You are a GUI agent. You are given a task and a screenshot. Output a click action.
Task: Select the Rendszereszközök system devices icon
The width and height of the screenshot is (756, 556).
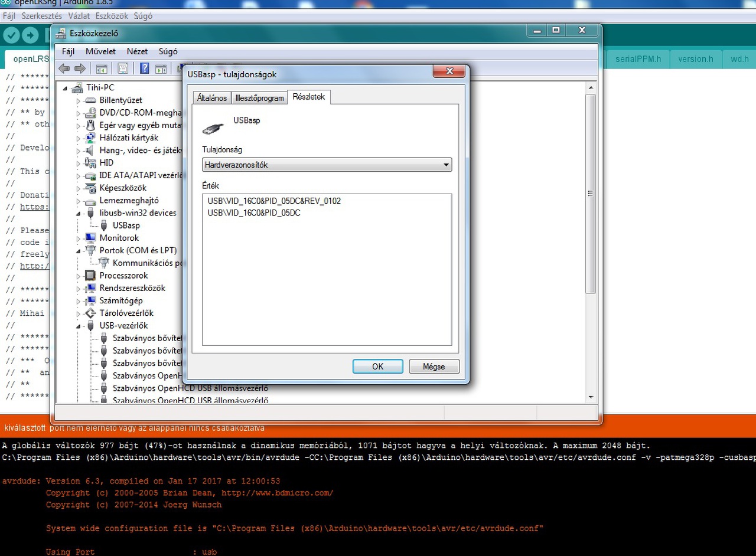(90, 288)
